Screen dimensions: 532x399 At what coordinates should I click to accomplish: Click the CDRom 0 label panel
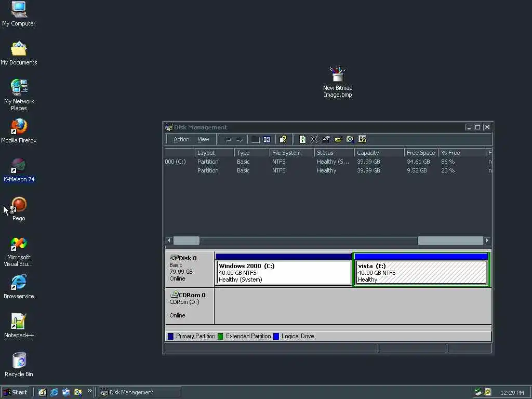point(190,306)
